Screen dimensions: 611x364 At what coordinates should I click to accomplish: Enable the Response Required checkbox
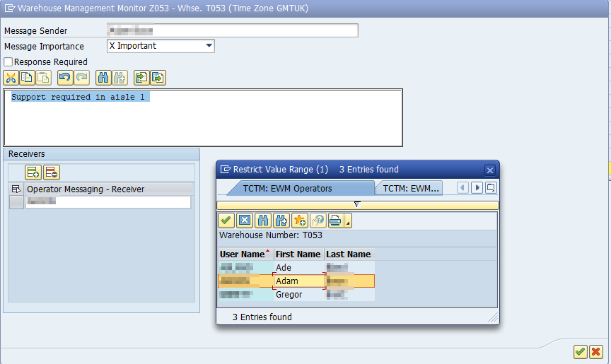pos(8,62)
